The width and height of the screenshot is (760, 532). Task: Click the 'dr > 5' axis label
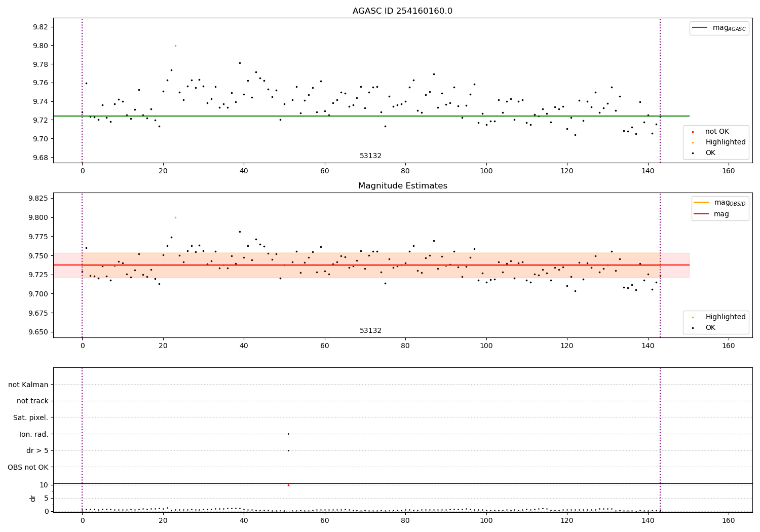pos(37,450)
